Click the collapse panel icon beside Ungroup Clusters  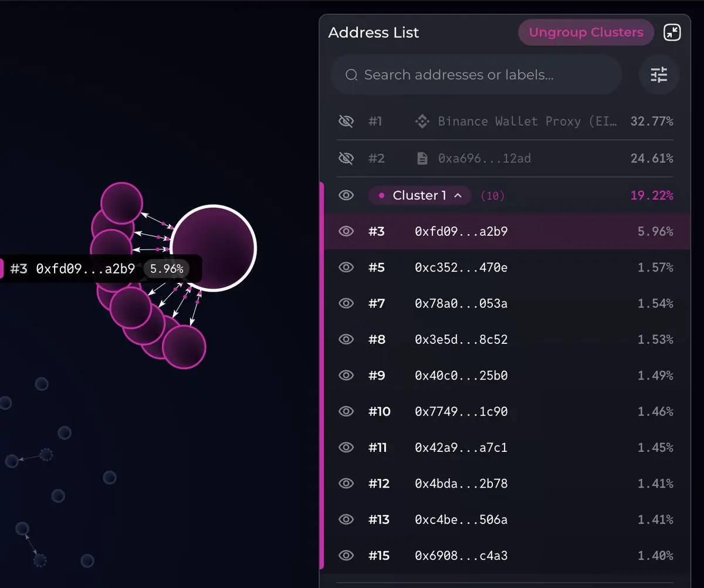point(672,32)
